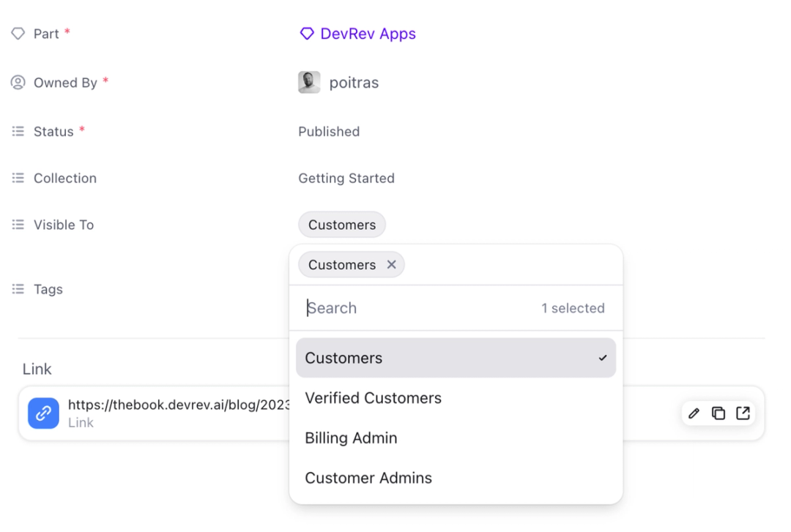Click the blue link icon in the Link card
Screen dimensions: 791x532
[x=42, y=413]
